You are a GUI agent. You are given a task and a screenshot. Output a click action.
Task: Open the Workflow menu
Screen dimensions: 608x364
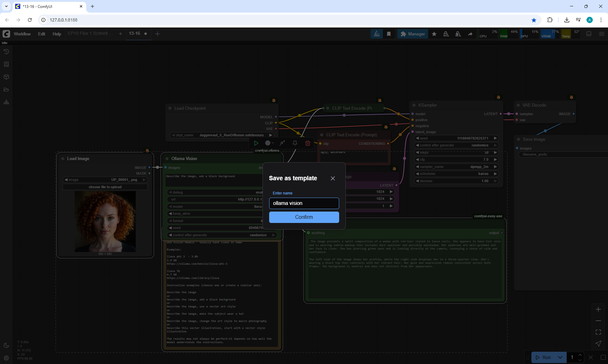(x=22, y=34)
